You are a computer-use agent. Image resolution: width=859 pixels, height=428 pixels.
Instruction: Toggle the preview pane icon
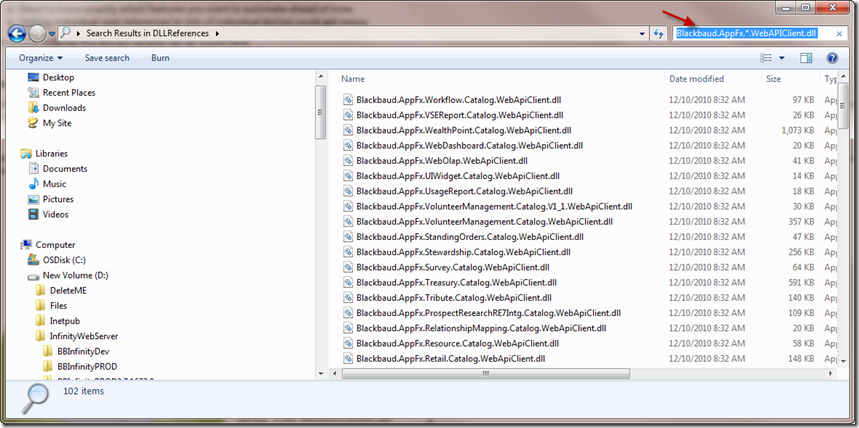click(806, 58)
